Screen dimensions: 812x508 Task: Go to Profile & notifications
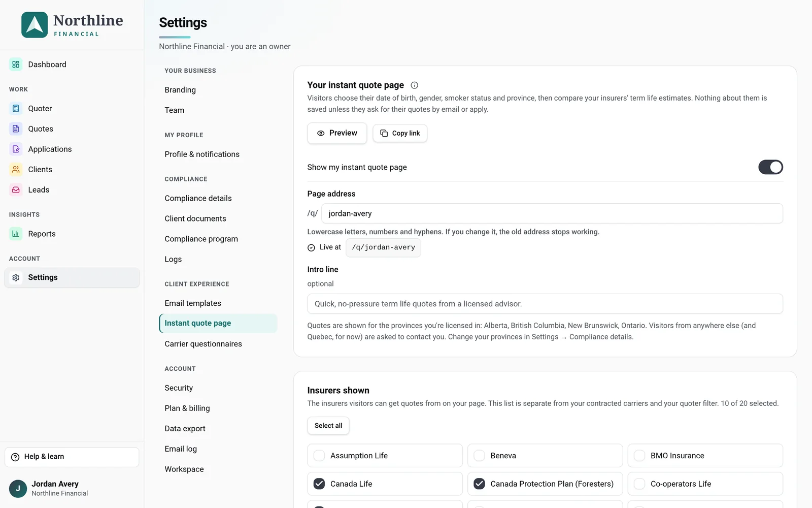coord(218,154)
